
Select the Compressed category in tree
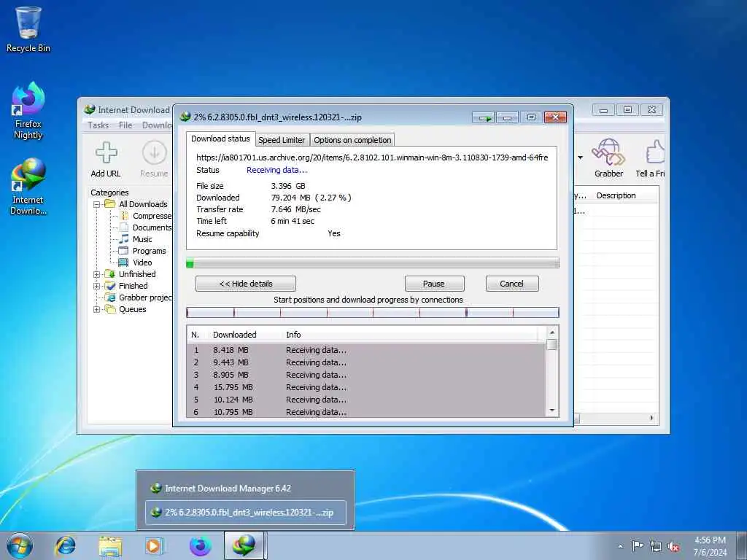tap(146, 216)
